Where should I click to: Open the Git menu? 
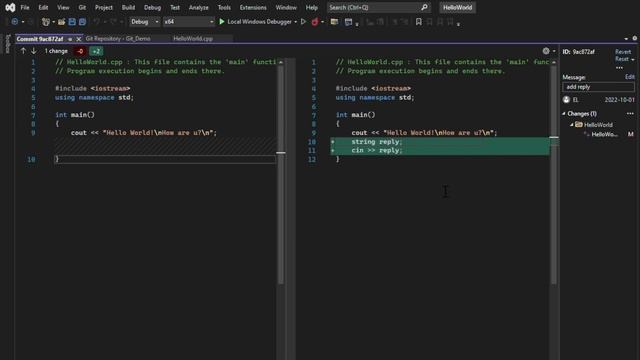pyautogui.click(x=82, y=7)
